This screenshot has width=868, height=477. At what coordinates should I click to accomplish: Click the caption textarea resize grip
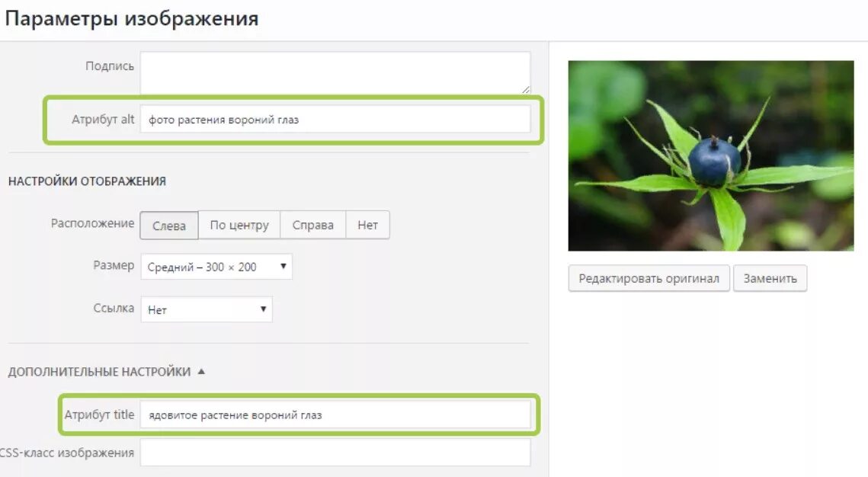tap(525, 89)
